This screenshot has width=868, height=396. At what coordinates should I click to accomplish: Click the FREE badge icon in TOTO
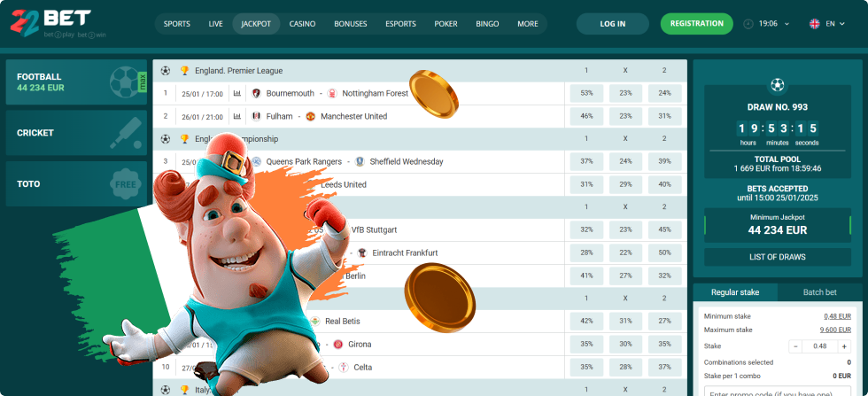pos(125,184)
